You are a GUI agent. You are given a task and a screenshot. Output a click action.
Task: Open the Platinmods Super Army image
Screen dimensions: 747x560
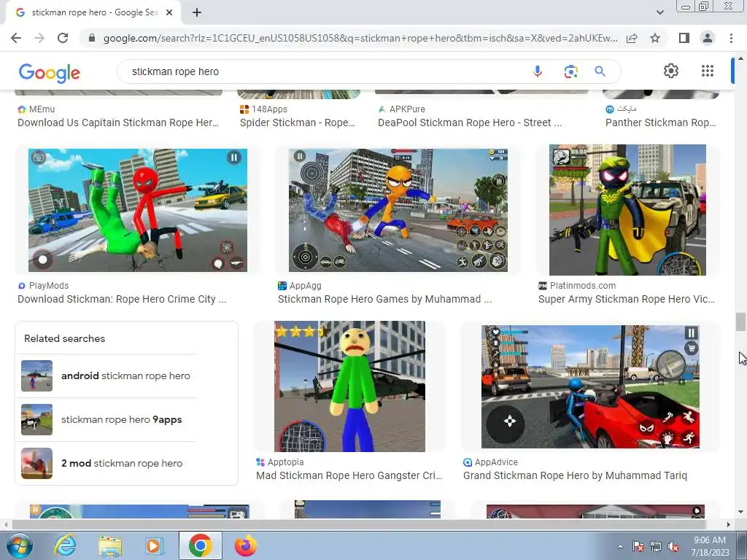coord(627,210)
